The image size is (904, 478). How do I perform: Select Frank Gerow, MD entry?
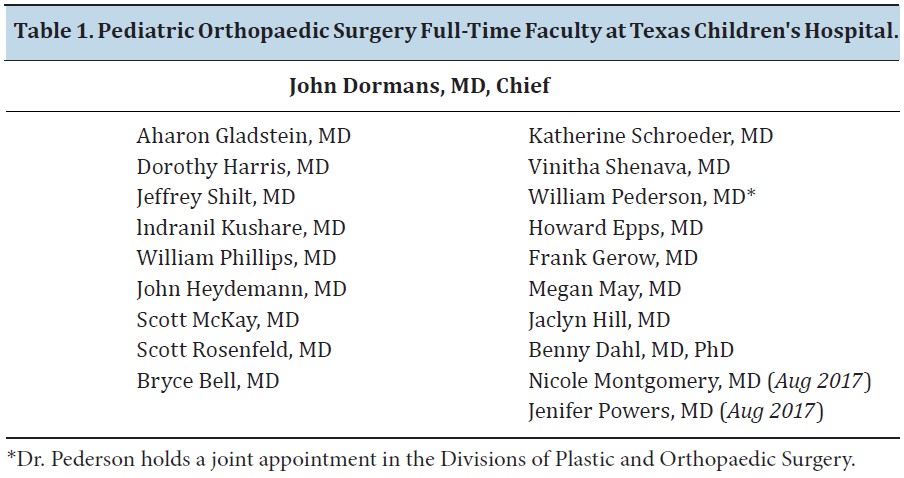613,258
